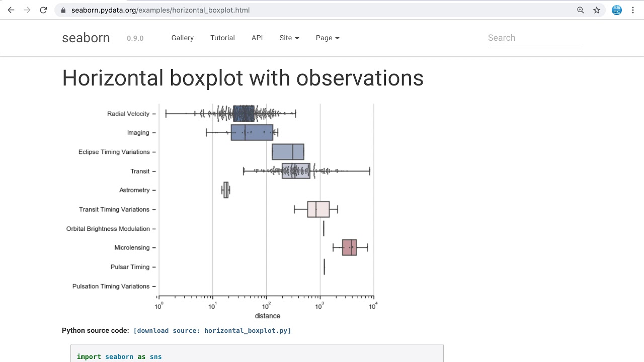The width and height of the screenshot is (644, 362).
Task: Click the 'Microlensing' axis label
Action: click(132, 247)
